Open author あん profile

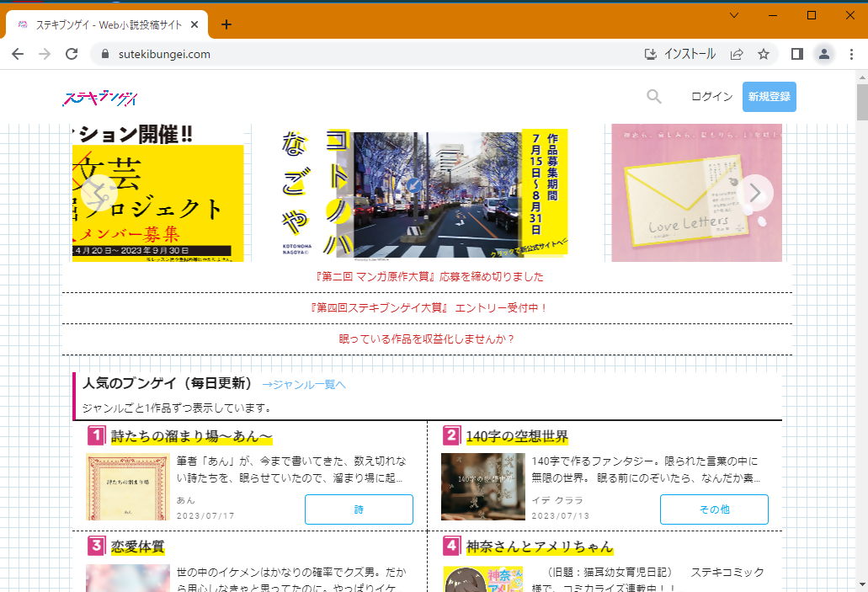click(x=186, y=500)
